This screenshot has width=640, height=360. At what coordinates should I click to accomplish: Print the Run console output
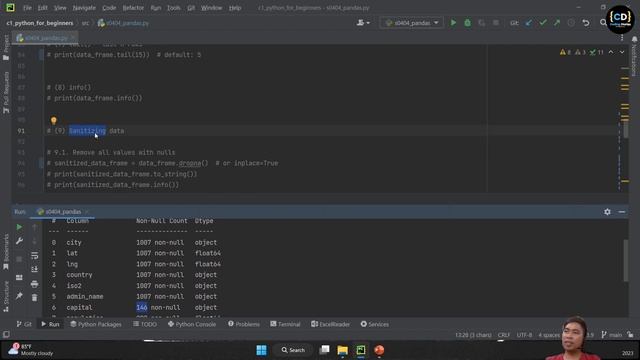35,284
